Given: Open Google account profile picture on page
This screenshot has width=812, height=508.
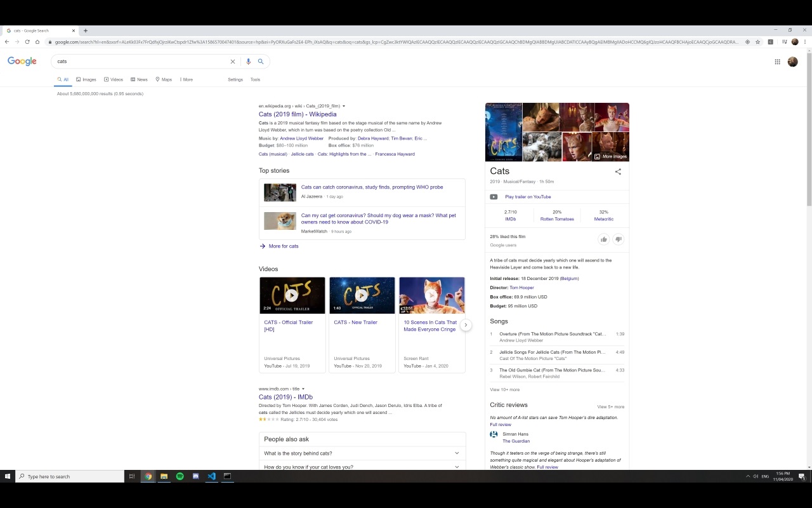Looking at the screenshot, I should 792,62.
